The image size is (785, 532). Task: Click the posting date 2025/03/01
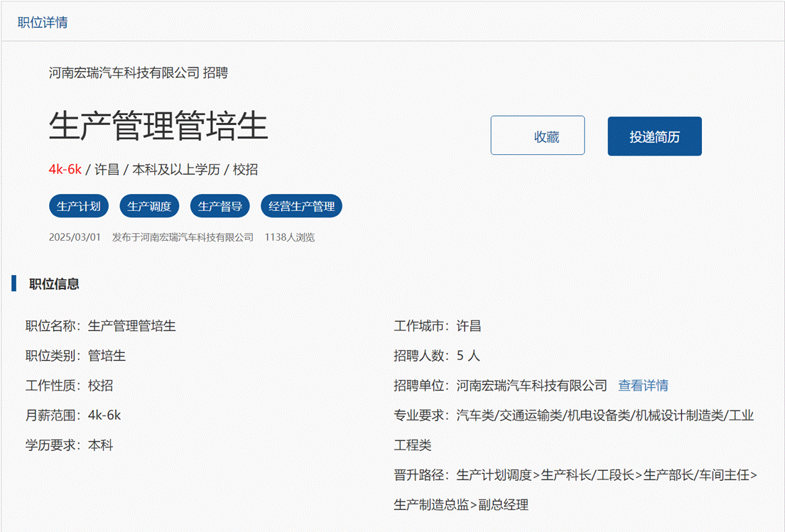75,237
